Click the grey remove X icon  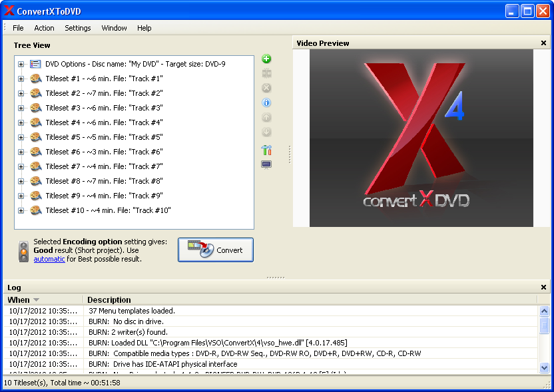pos(266,88)
